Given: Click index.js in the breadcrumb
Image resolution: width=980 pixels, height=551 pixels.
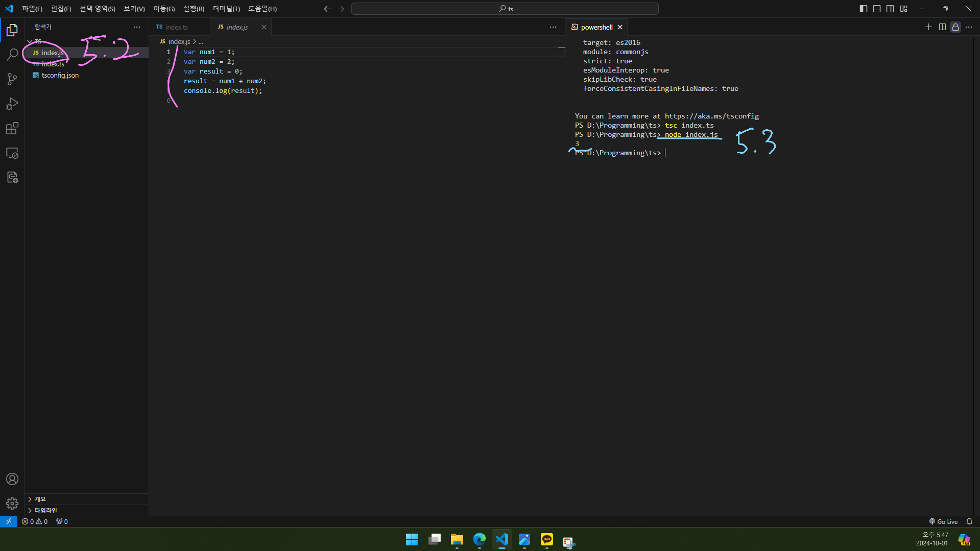Looking at the screenshot, I should click(x=179, y=41).
